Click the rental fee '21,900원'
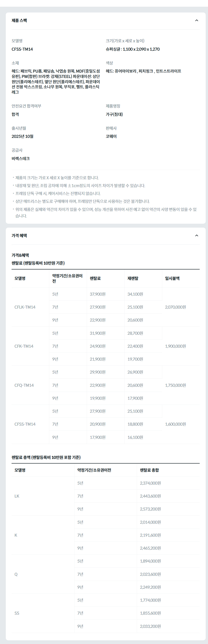The image size is (208, 644). click(98, 359)
